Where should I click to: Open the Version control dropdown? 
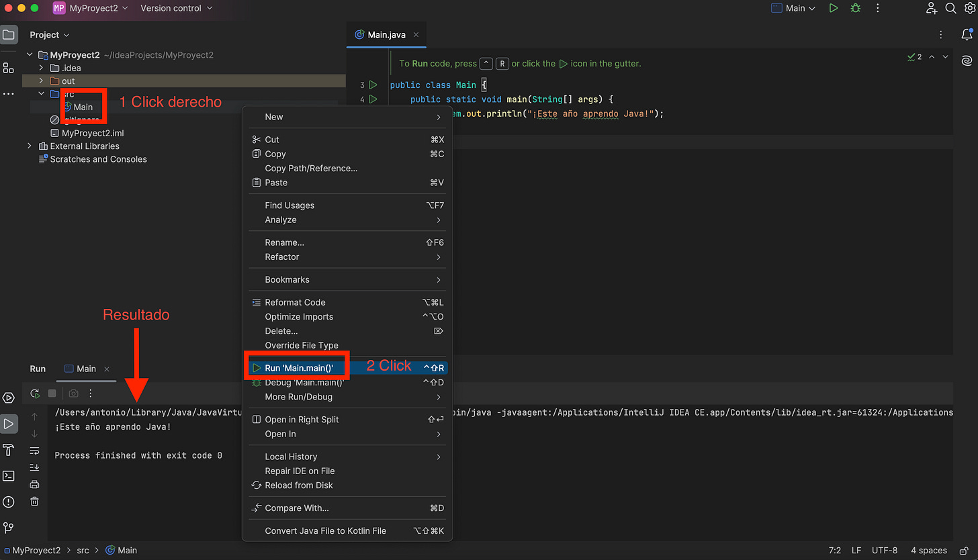(x=177, y=8)
